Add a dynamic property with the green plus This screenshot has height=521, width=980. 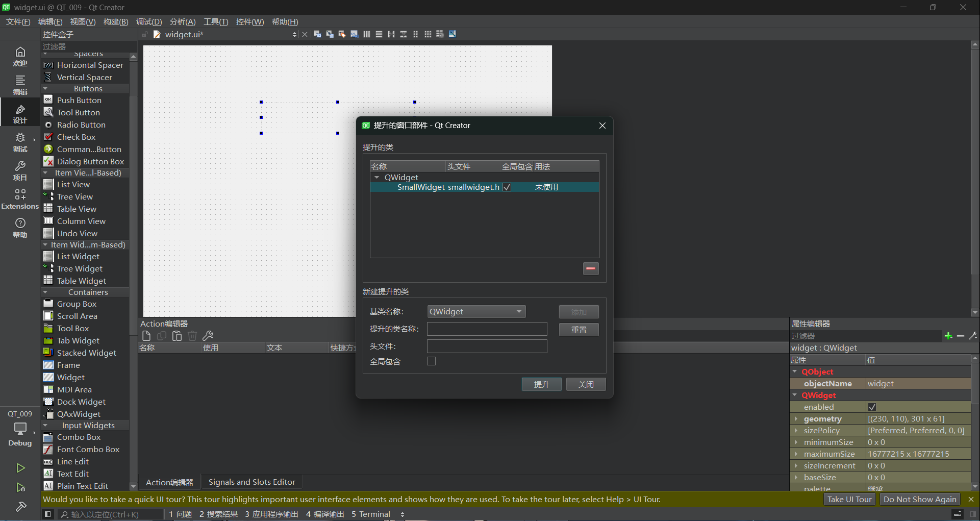click(948, 336)
